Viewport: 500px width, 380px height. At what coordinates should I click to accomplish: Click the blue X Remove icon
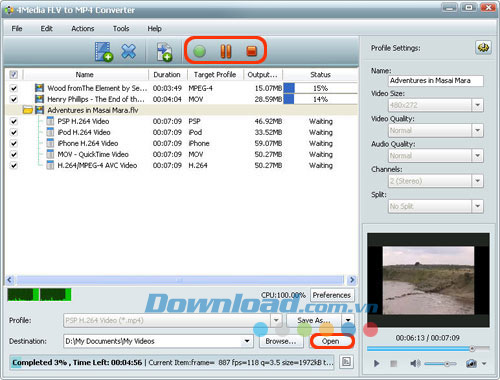coord(128,51)
